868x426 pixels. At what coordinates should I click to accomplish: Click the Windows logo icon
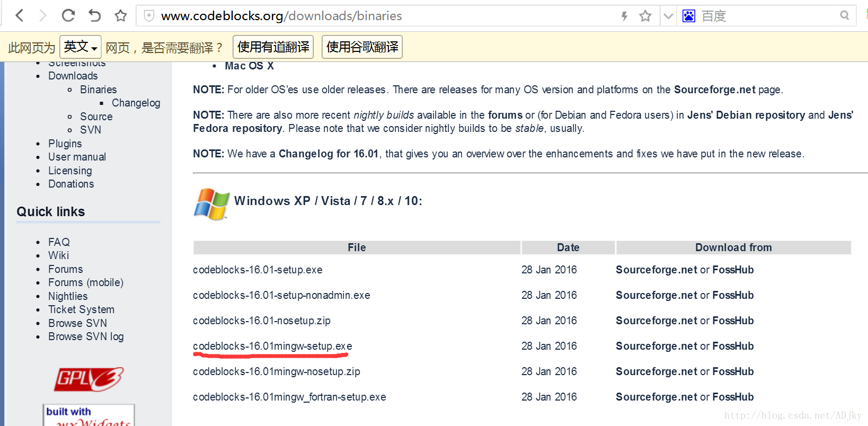coord(211,204)
